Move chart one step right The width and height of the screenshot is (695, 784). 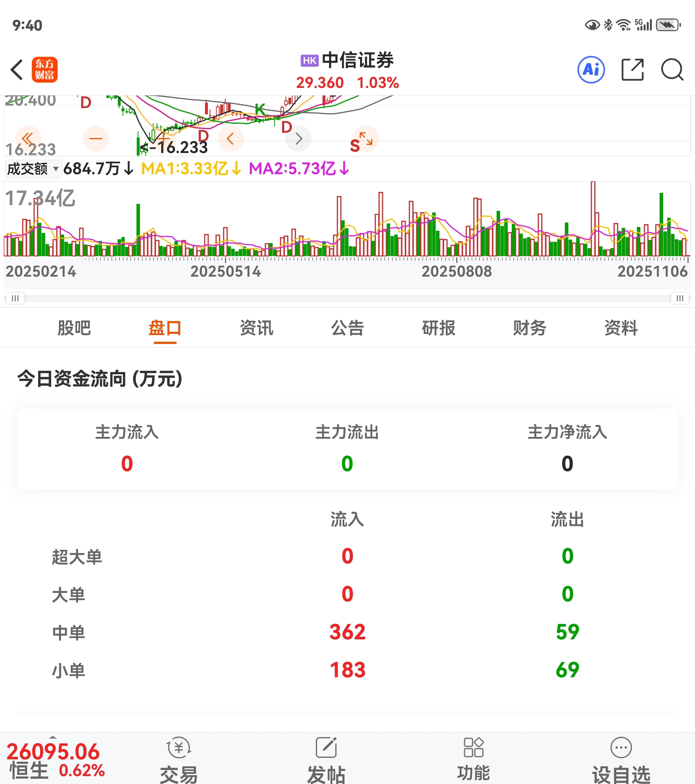click(x=299, y=138)
